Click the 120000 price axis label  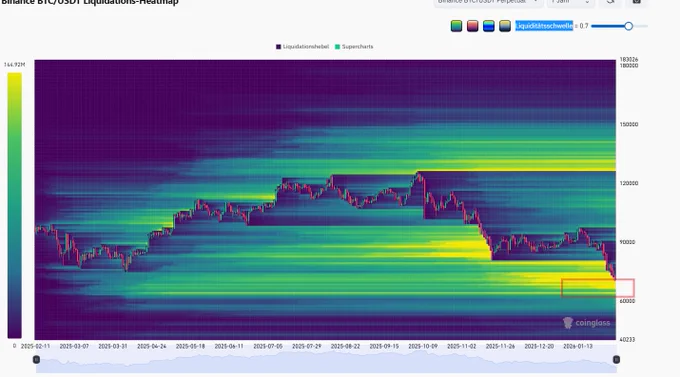629,184
